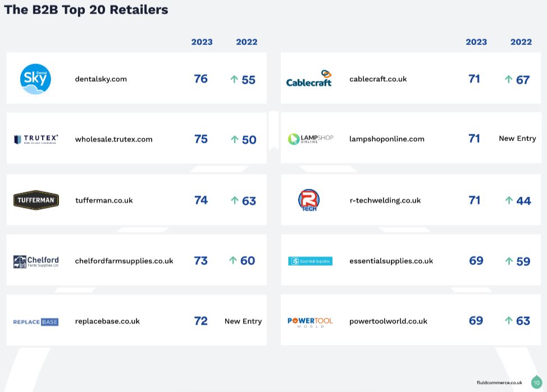Viewport: 547px width, 392px height.
Task: Select the r-techwelding.co.uk domain text
Action: [385, 200]
